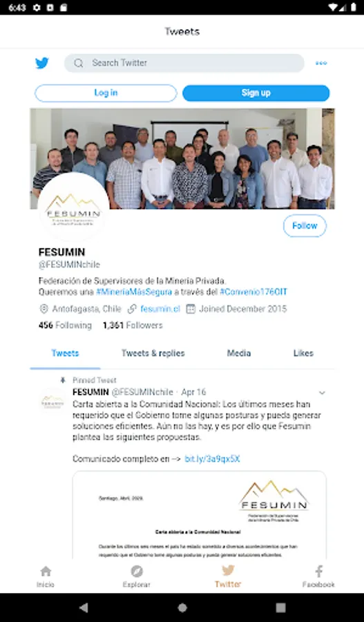
Task: Focus the Search Twitter field
Action: pos(184,63)
